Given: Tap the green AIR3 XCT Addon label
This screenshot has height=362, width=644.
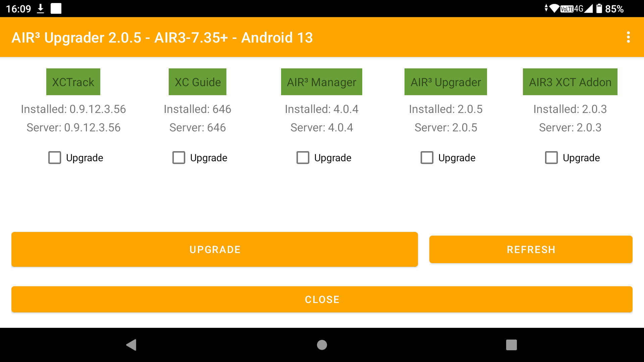Looking at the screenshot, I should [x=570, y=82].
